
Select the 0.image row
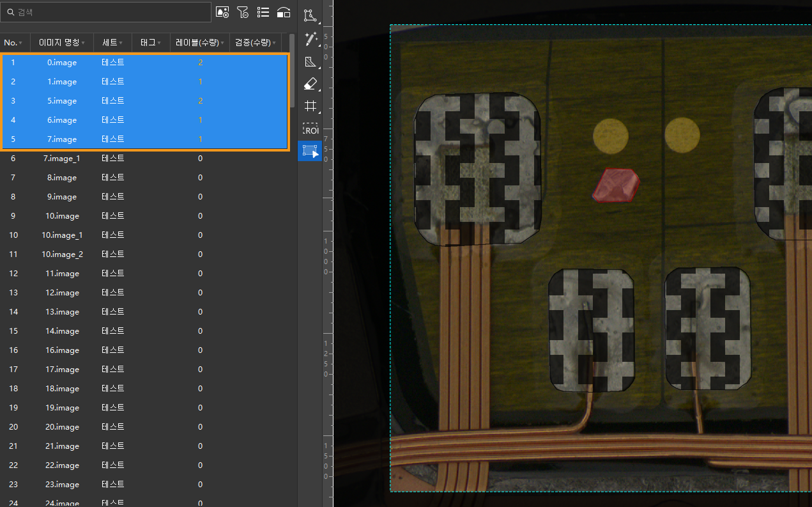click(x=145, y=63)
